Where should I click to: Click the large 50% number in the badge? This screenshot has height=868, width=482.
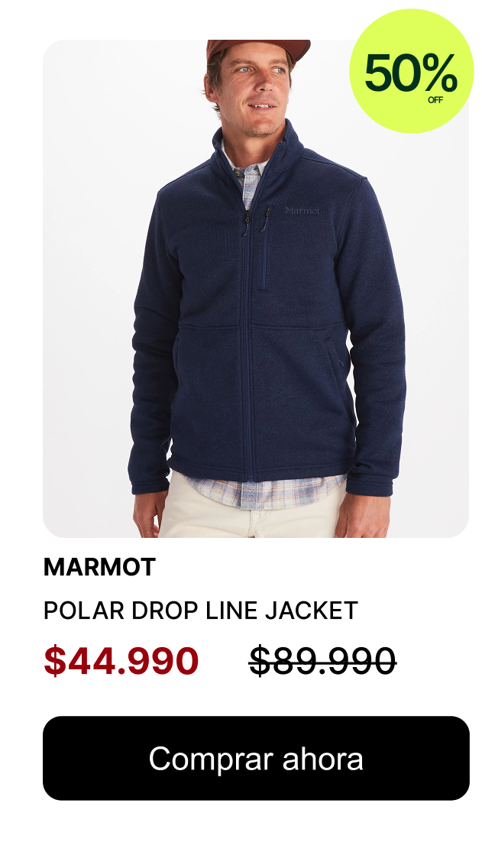tap(411, 73)
